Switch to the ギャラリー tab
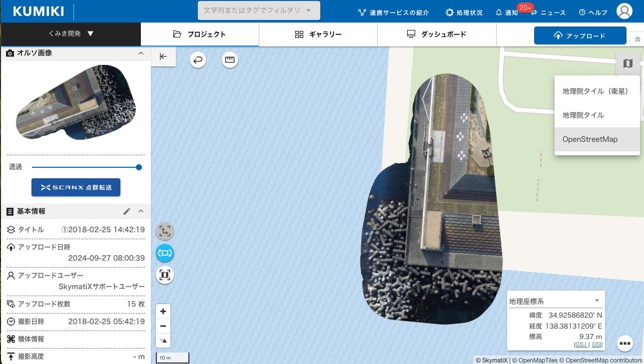644x364 pixels. tap(318, 34)
